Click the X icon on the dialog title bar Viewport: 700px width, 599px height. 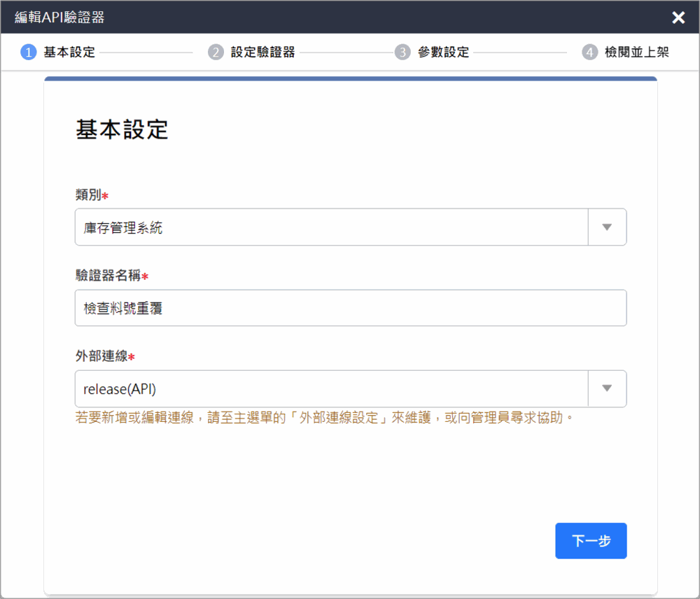[x=678, y=17]
